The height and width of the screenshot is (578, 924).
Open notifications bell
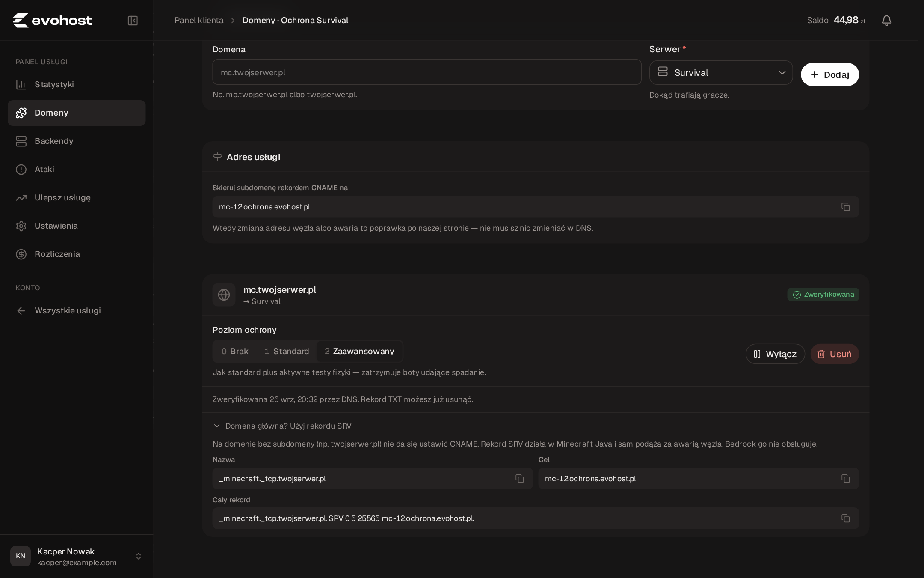(x=886, y=21)
